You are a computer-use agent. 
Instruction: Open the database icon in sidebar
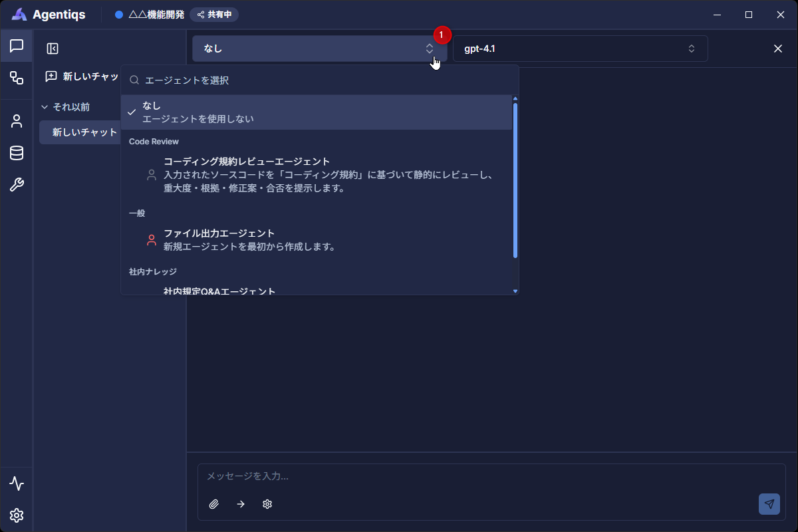click(x=17, y=153)
